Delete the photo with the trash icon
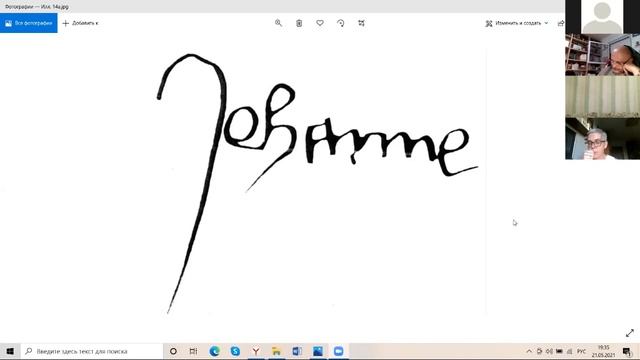 click(x=299, y=23)
